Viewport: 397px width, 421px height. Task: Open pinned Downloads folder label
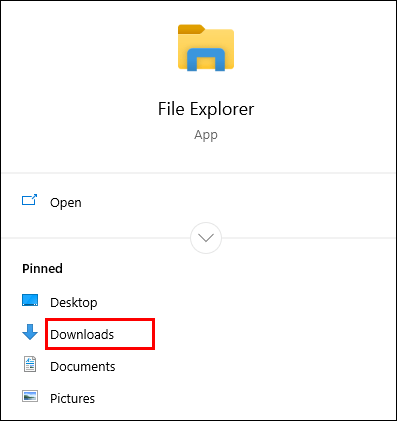pyautogui.click(x=82, y=334)
